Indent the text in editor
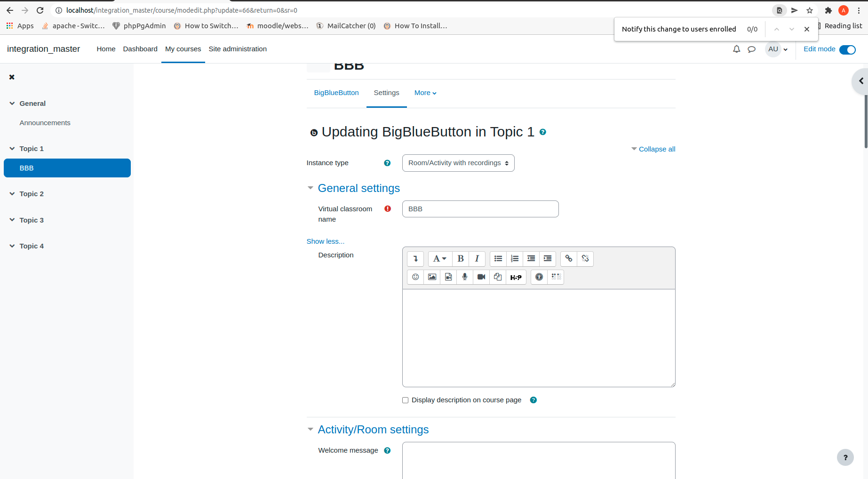 tap(548, 259)
